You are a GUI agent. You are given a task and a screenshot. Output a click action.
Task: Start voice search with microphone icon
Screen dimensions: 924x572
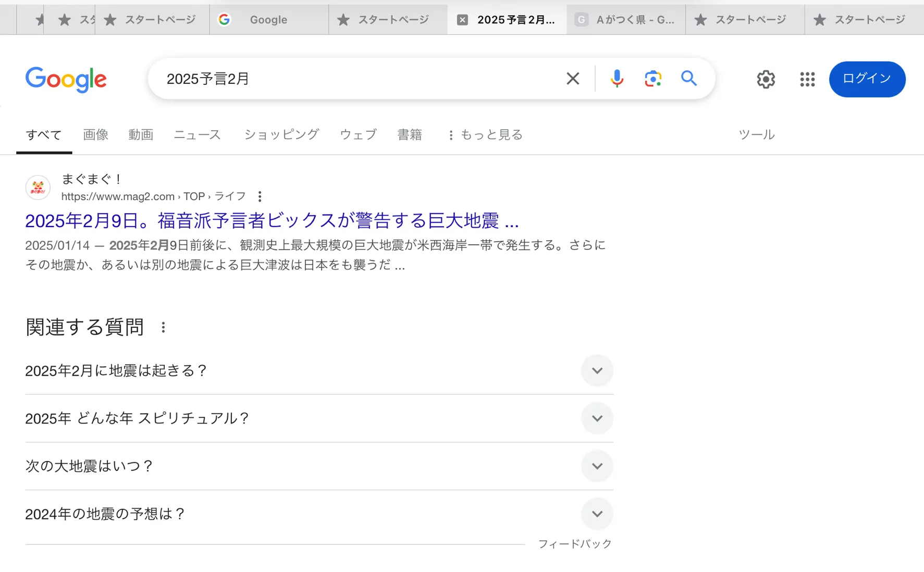point(617,79)
